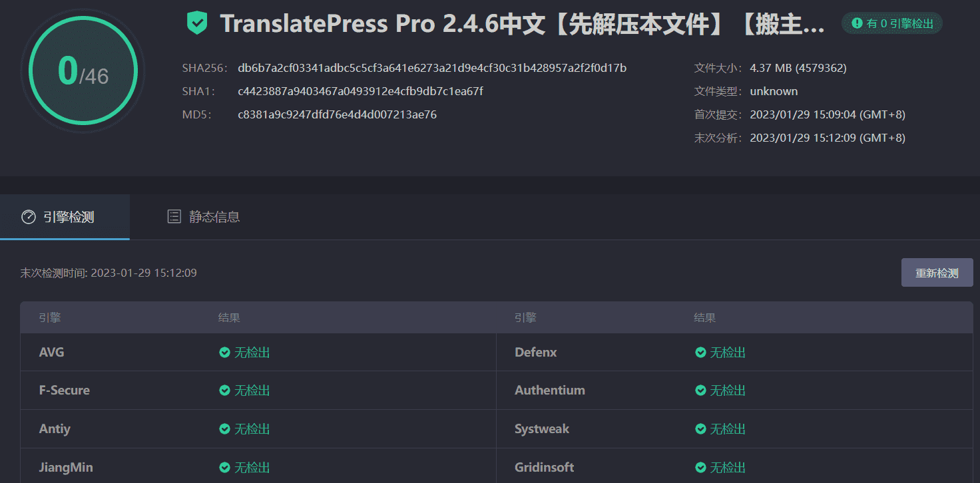Click the 首次提交 timestamp 15:09:04
The image size is (980, 483).
coord(828,114)
